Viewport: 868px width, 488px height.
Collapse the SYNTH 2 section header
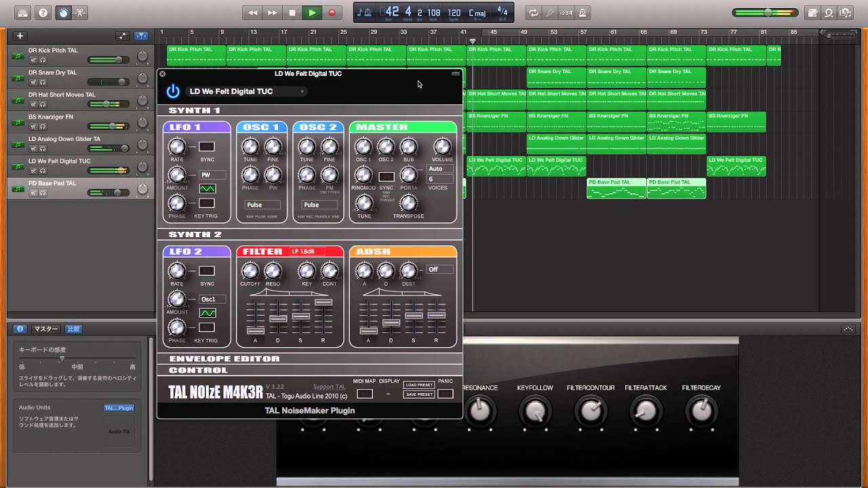pyautogui.click(x=310, y=235)
